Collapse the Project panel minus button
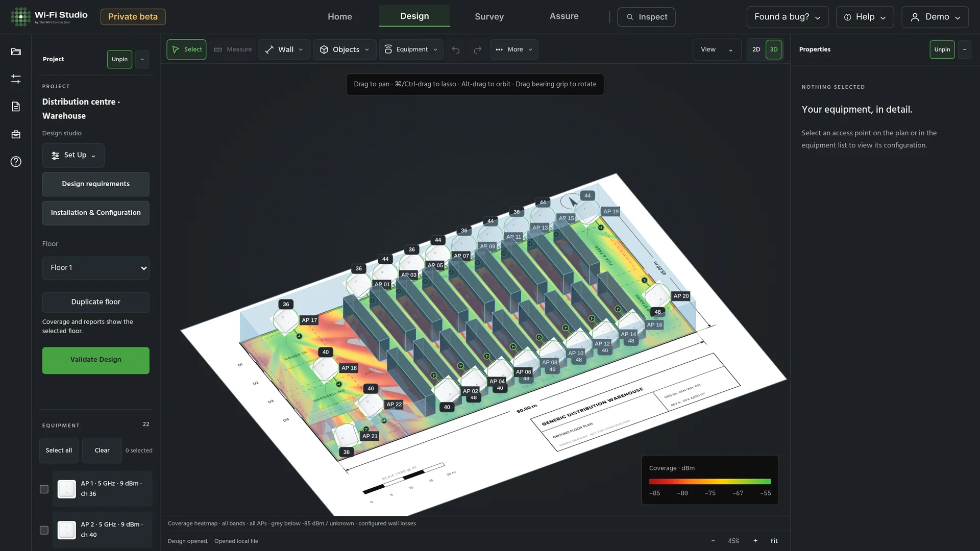 click(x=142, y=59)
